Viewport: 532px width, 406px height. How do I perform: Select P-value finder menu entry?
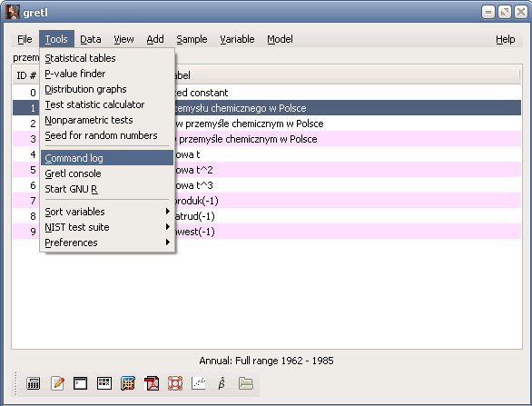pos(107,74)
